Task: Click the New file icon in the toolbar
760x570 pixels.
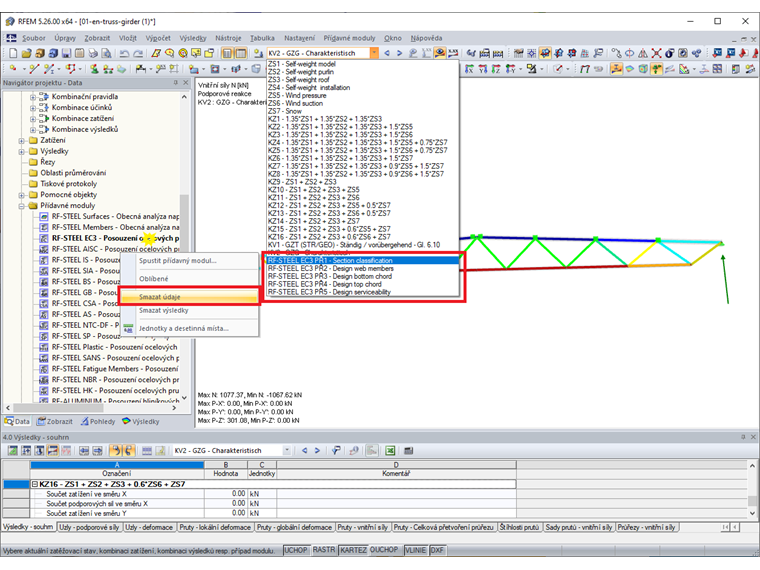Action: pyautogui.click(x=13, y=53)
